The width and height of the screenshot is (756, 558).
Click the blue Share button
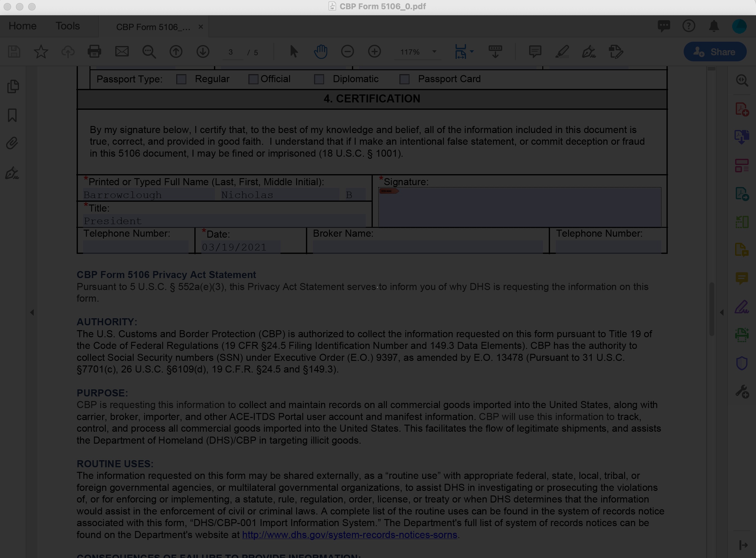[715, 52]
